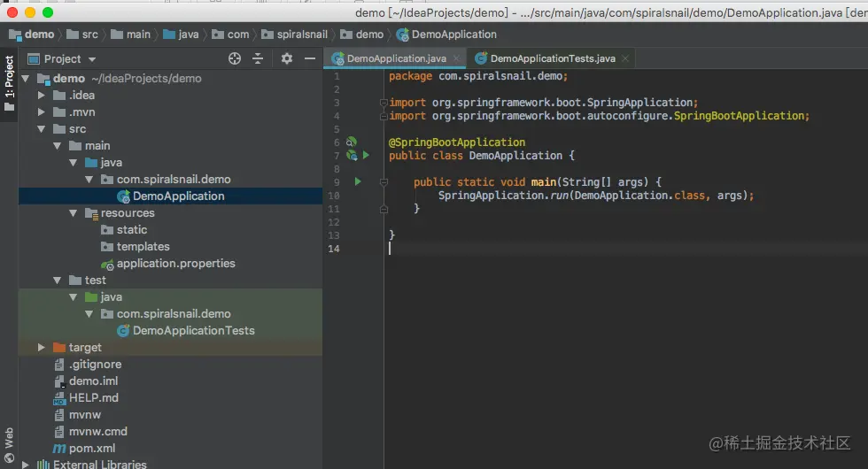Open Project panel settings gear
868x469 pixels.
tap(287, 58)
